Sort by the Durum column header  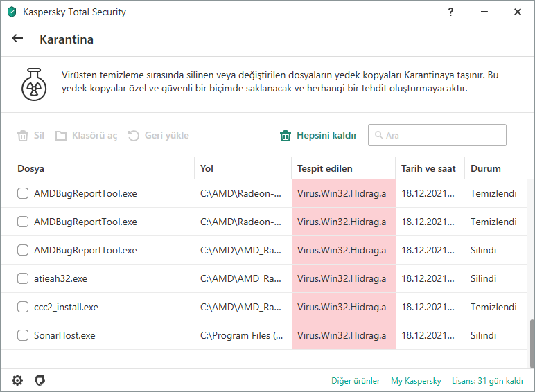click(486, 168)
